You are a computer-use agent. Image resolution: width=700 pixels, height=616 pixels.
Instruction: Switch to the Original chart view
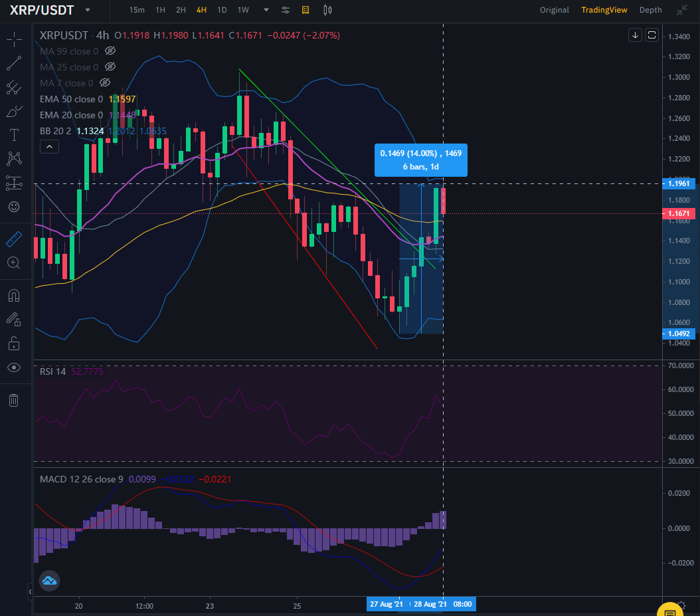pyautogui.click(x=554, y=10)
